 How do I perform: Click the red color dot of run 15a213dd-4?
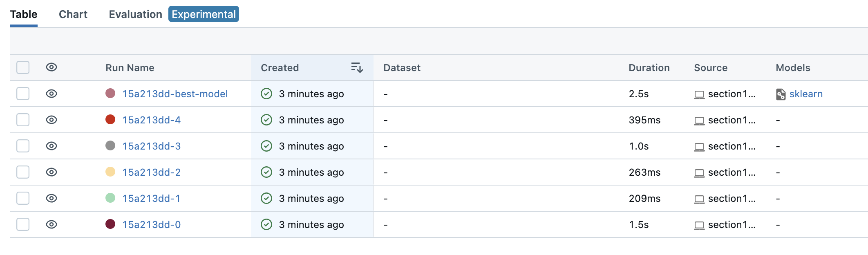(110, 120)
